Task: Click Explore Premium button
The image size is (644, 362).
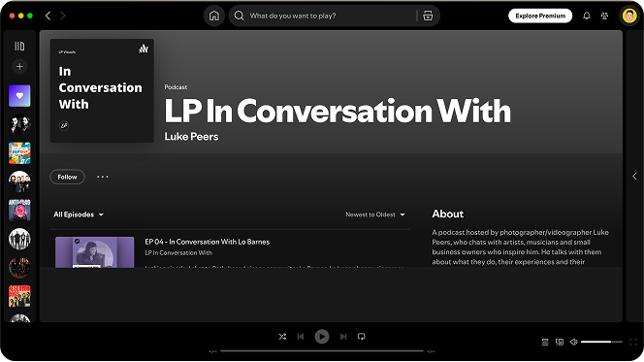Action: [x=540, y=16]
